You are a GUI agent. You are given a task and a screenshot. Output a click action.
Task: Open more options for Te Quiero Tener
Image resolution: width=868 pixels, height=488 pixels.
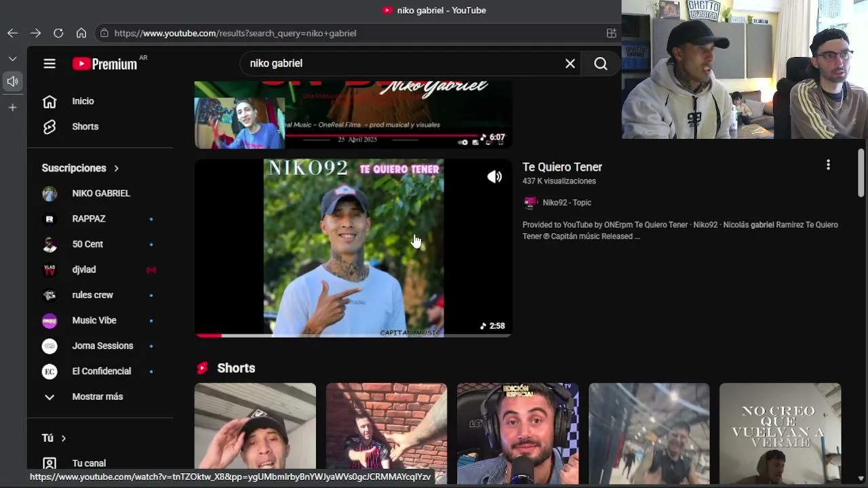pos(828,165)
